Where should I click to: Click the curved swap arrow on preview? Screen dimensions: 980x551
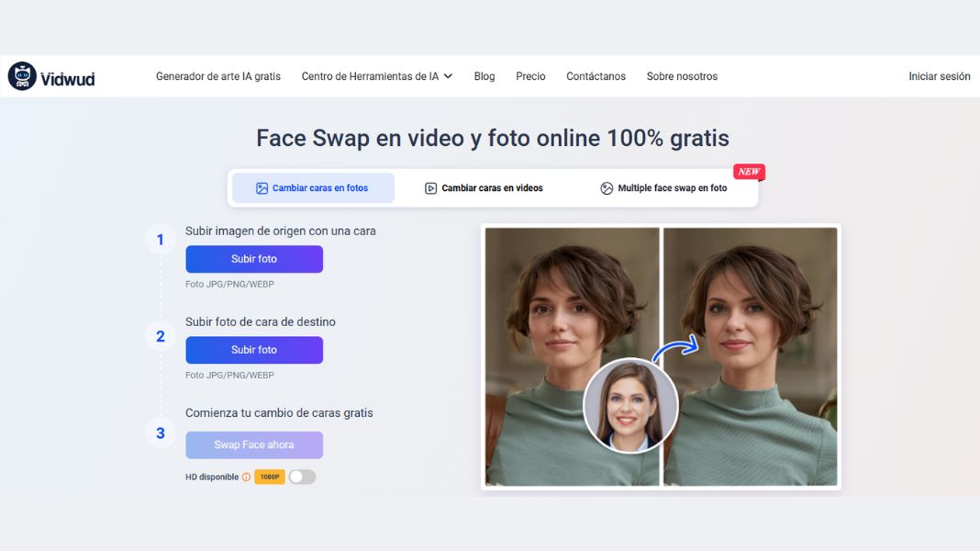click(675, 348)
